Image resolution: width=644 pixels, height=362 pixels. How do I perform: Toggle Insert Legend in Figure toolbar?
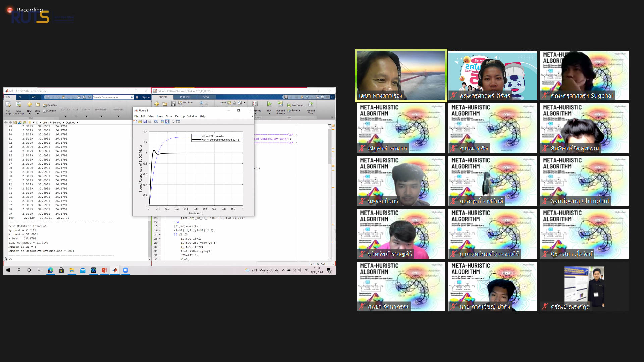pos(167,122)
